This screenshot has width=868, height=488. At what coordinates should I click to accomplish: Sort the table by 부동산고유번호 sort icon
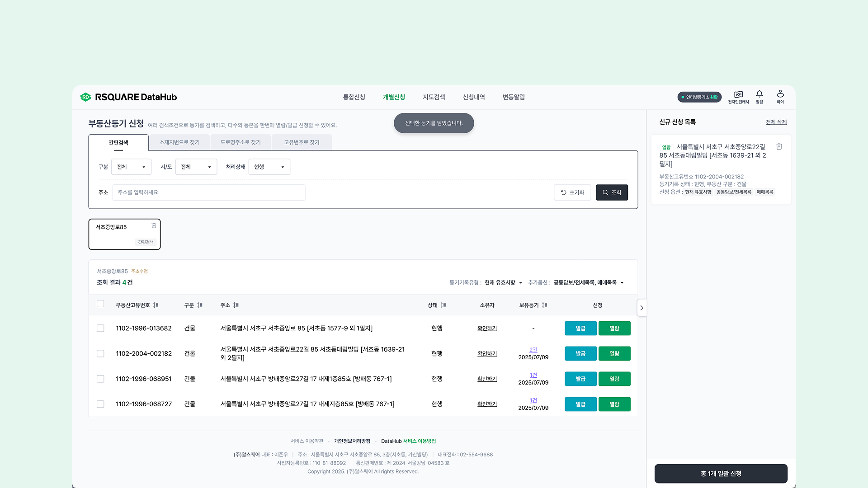click(156, 305)
